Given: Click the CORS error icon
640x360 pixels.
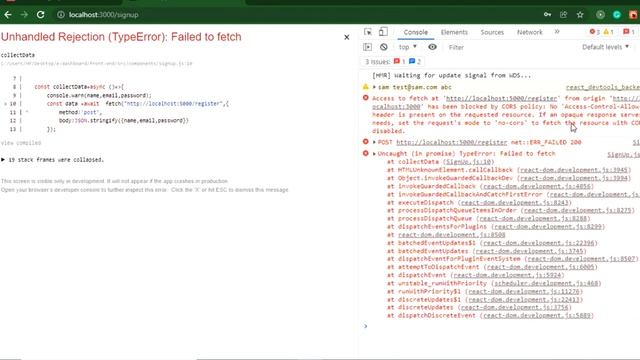Looking at the screenshot, I should pyautogui.click(x=366, y=98).
